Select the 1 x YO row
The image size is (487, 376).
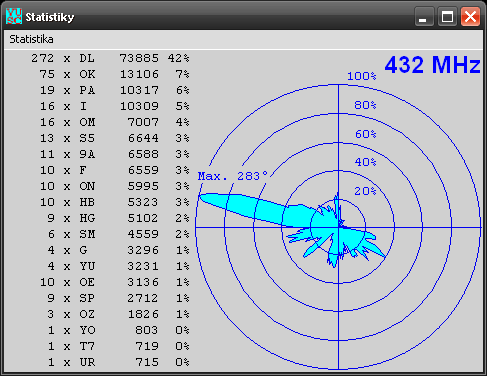pos(118,330)
